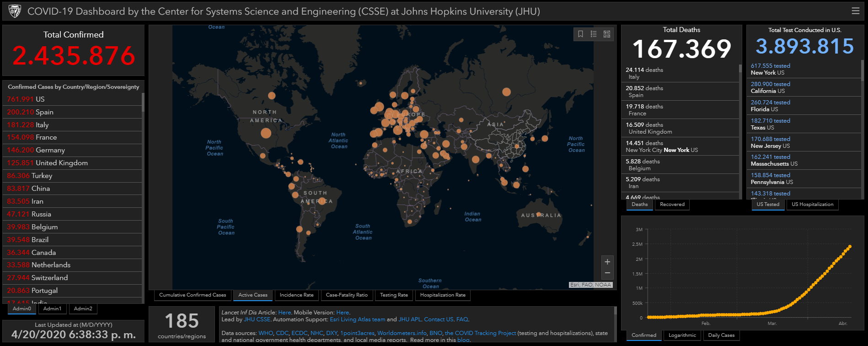Switch map to Cumulative Confirmed Cases tab

click(x=193, y=295)
